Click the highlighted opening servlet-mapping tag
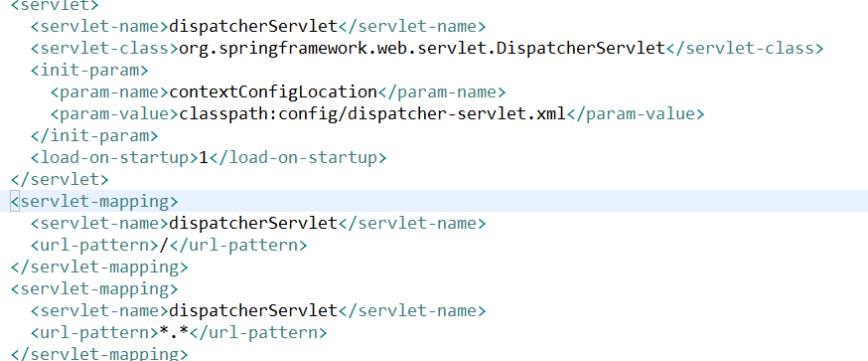 click(94, 201)
